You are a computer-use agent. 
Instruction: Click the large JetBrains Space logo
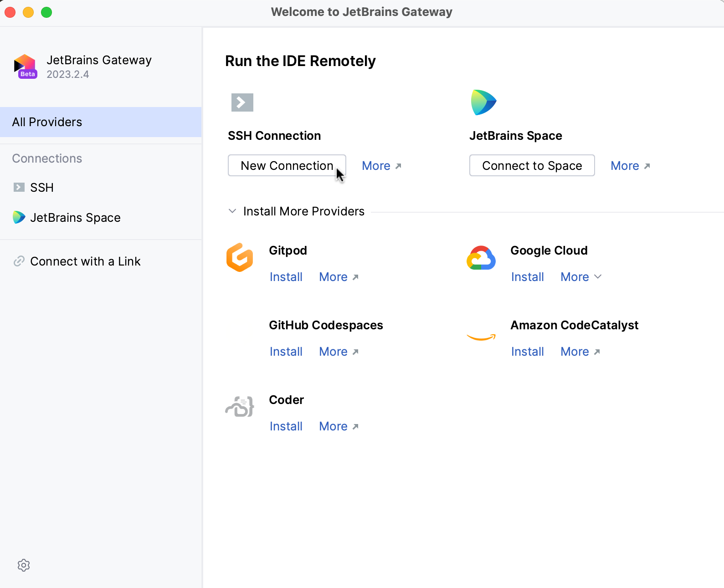click(x=483, y=102)
